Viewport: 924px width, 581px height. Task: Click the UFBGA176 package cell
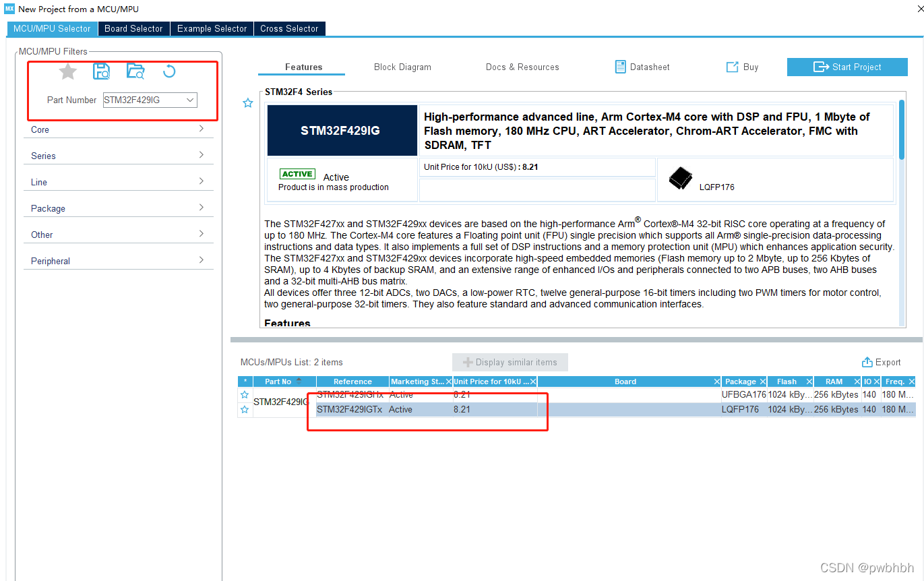[744, 394]
